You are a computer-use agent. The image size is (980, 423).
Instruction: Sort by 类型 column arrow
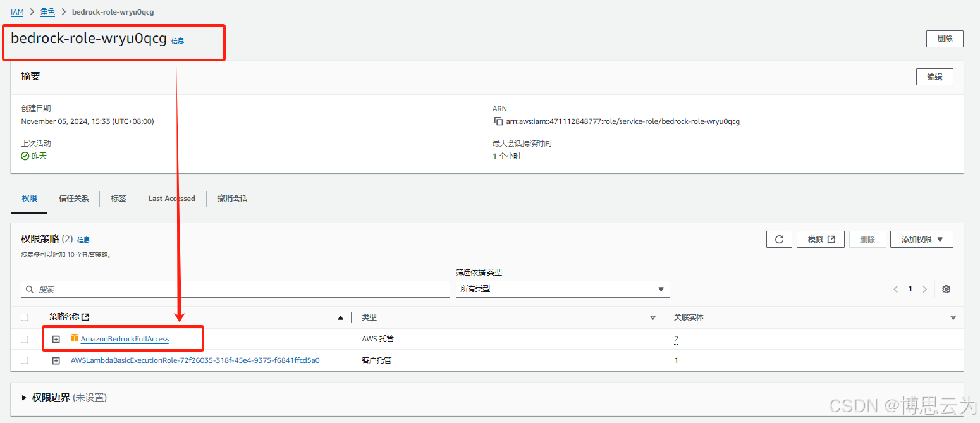point(652,317)
